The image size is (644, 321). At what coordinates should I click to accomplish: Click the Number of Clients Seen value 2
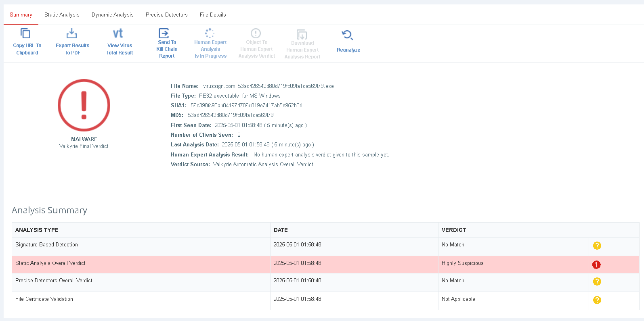(x=239, y=135)
